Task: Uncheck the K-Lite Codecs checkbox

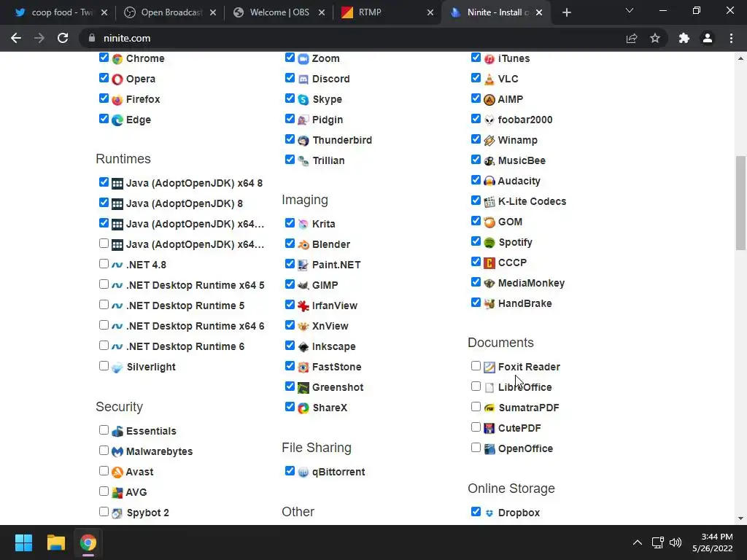Action: 476,201
